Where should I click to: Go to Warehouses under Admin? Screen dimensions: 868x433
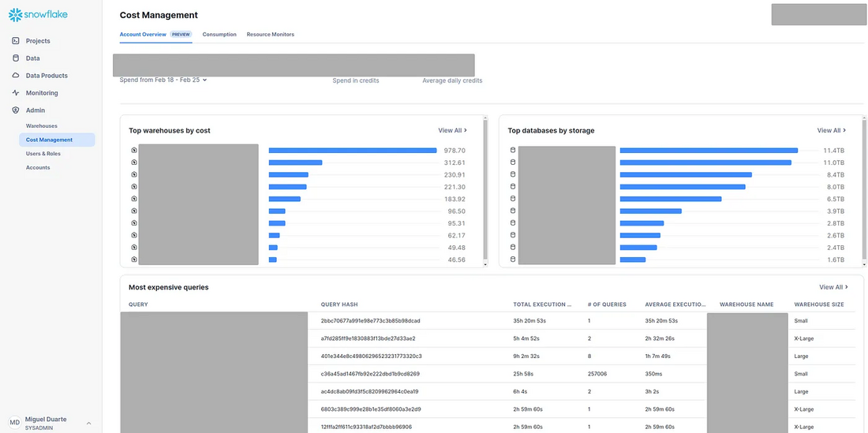tap(42, 126)
